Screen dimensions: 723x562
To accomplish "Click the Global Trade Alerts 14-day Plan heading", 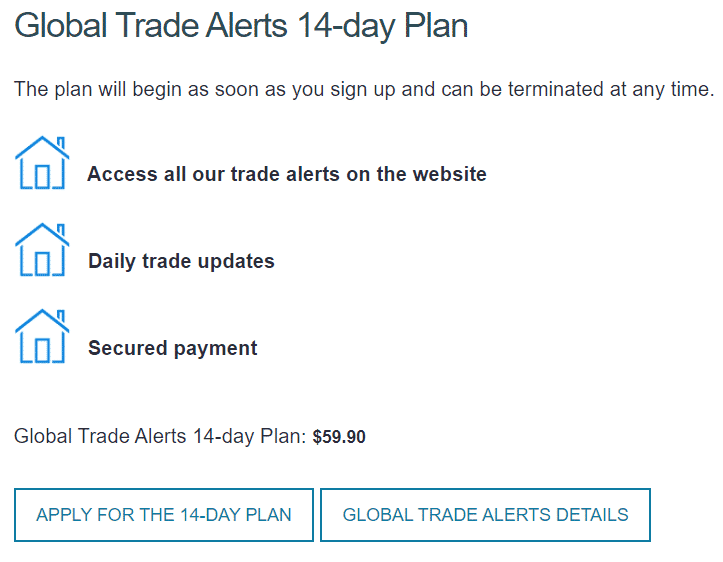I will [241, 26].
